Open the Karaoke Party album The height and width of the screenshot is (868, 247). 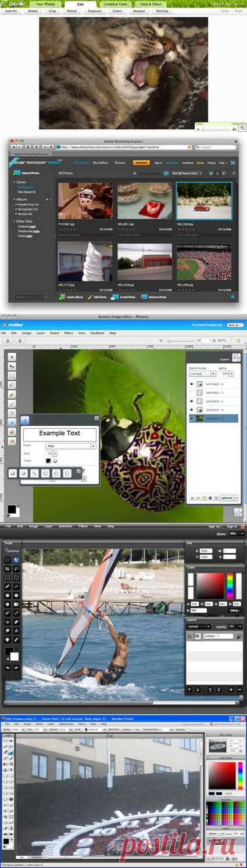point(27,204)
